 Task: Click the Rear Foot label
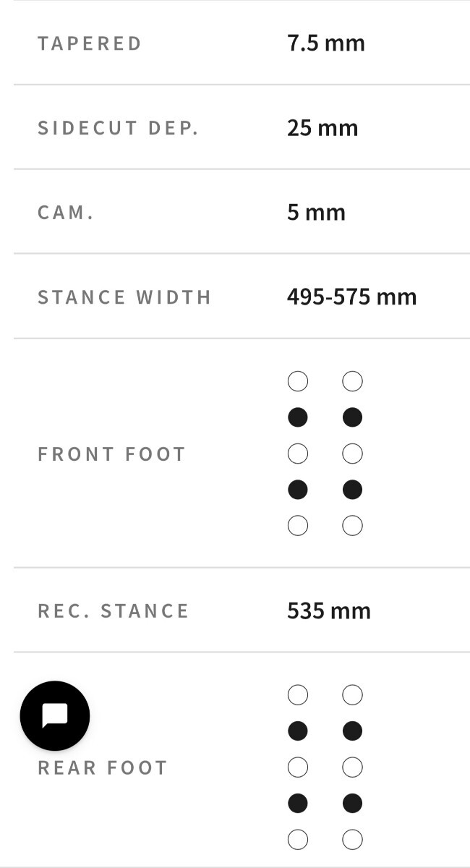102,767
